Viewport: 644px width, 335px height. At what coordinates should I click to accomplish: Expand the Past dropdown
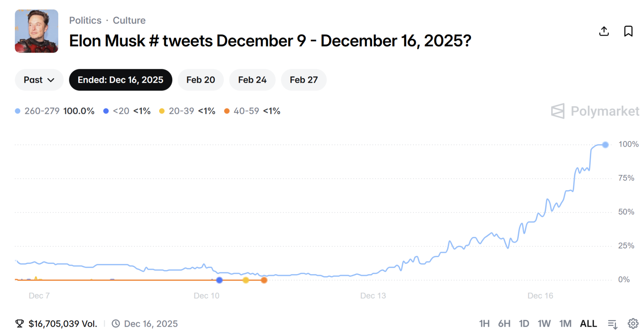pyautogui.click(x=39, y=80)
